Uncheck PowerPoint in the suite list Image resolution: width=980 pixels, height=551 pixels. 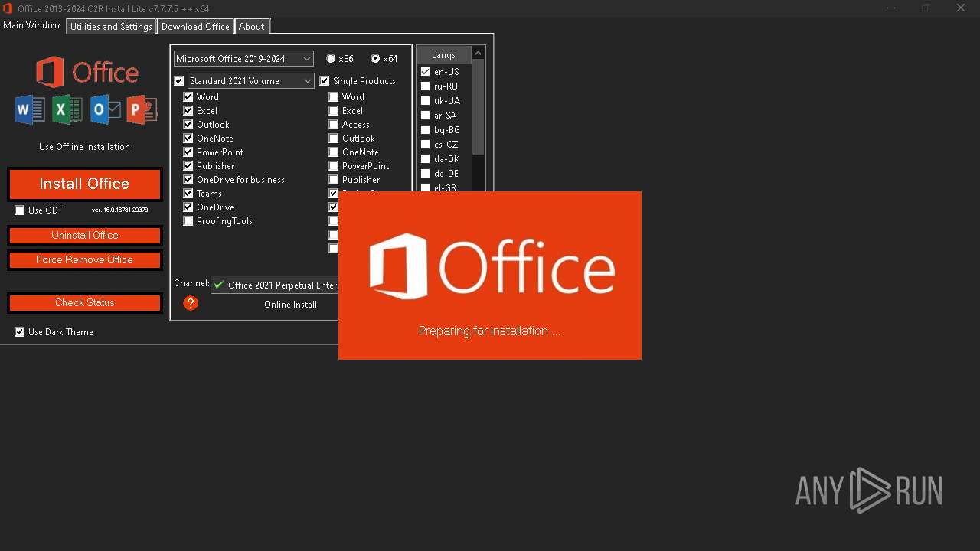pyautogui.click(x=188, y=152)
